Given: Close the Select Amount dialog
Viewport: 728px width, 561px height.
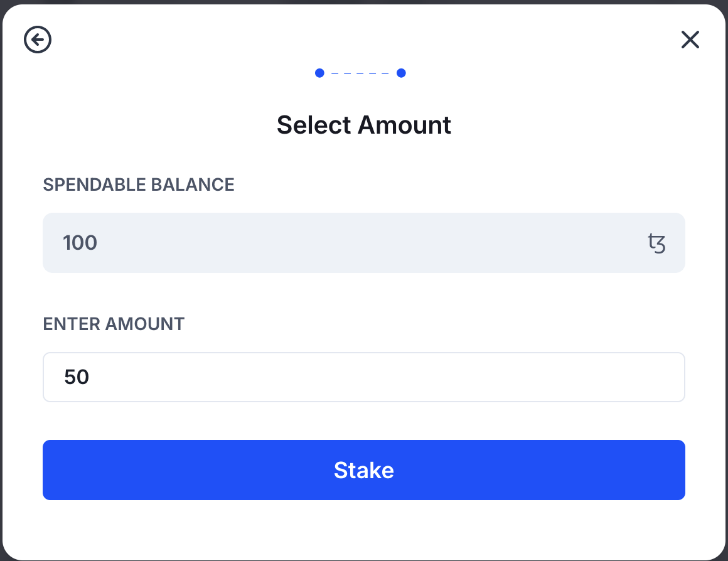Looking at the screenshot, I should pos(690,40).
